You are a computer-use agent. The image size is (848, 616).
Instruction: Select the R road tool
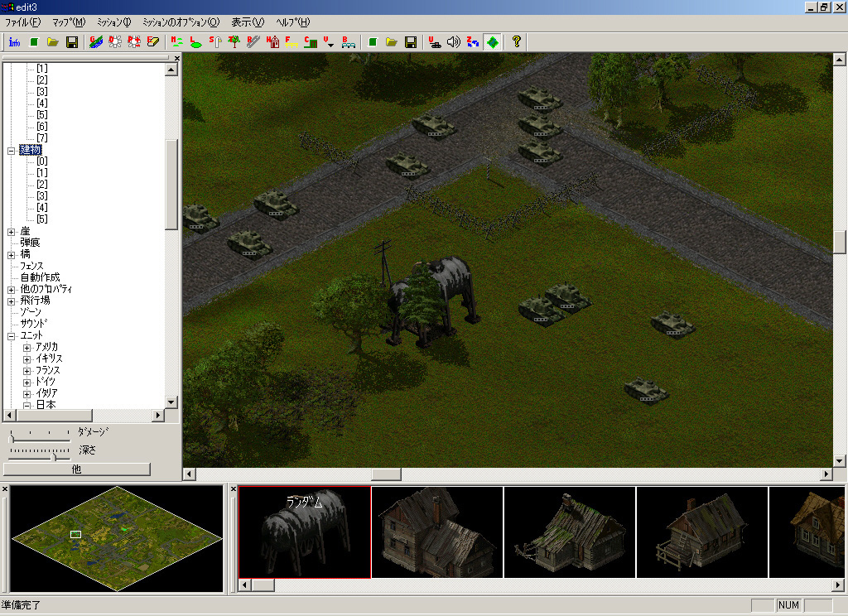[x=253, y=42]
